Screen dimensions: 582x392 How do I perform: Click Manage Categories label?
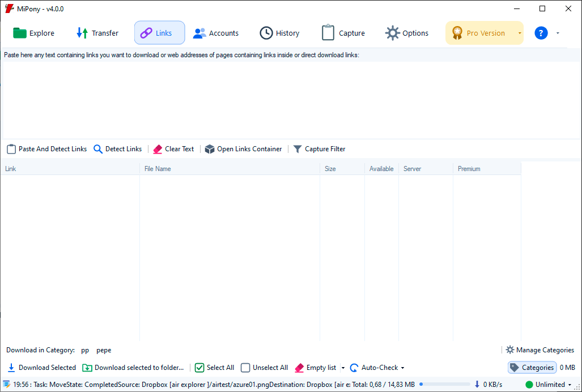[545, 350]
